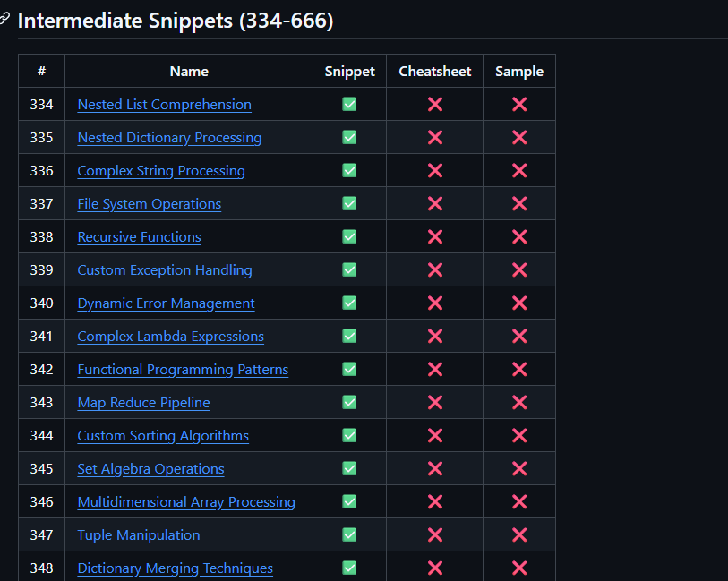
Task: Click the green Snippet checkmark for Nested List Comprehension
Action: (349, 104)
